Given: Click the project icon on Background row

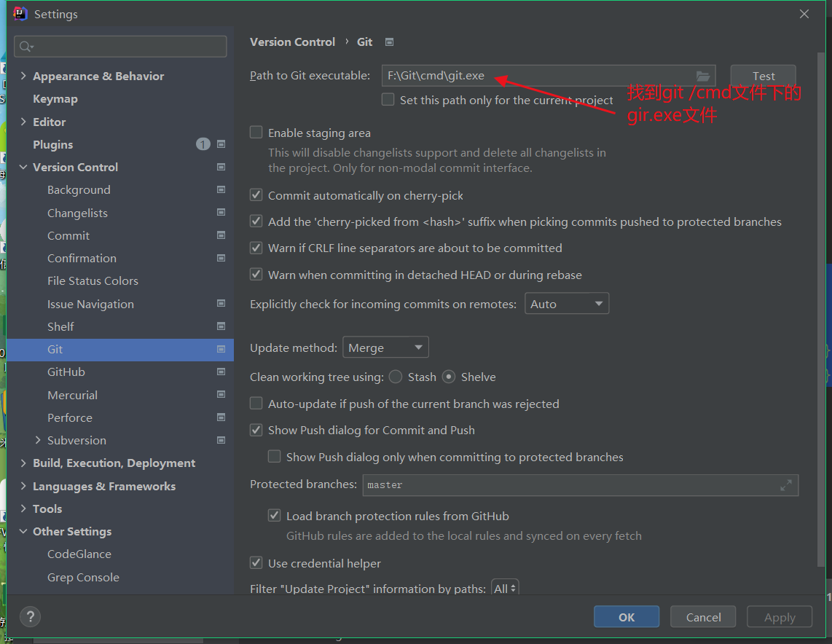Looking at the screenshot, I should [221, 189].
